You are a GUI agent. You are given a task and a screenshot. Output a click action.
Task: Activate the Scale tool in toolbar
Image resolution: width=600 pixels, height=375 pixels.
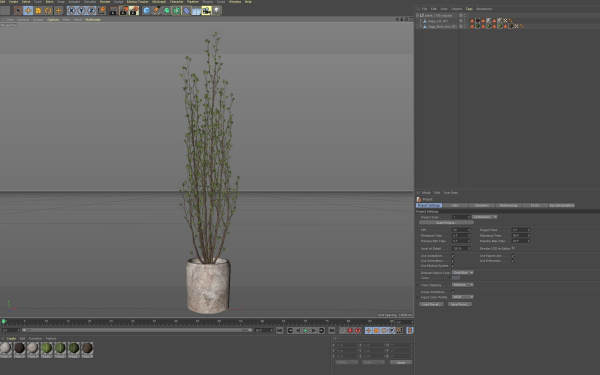[x=38, y=11]
